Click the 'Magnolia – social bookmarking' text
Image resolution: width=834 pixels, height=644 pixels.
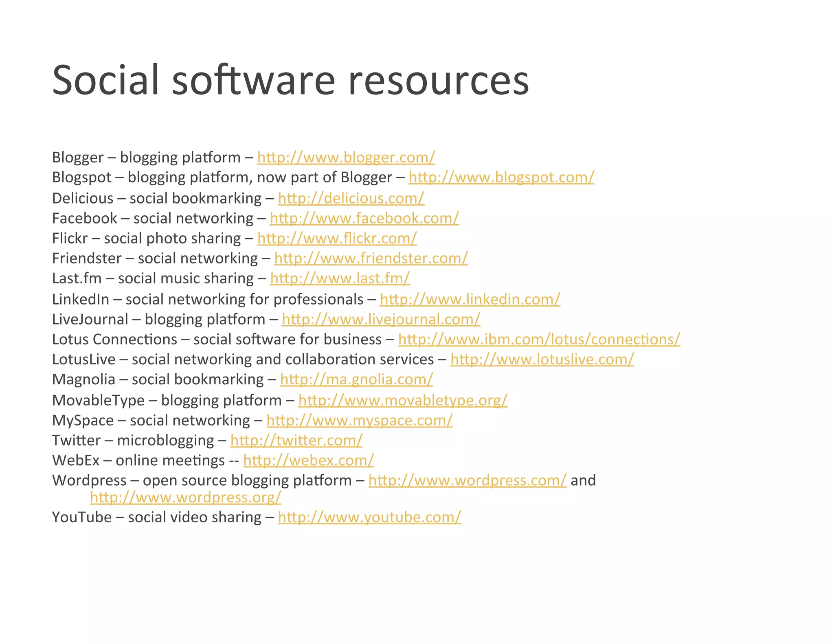pyautogui.click(x=158, y=379)
